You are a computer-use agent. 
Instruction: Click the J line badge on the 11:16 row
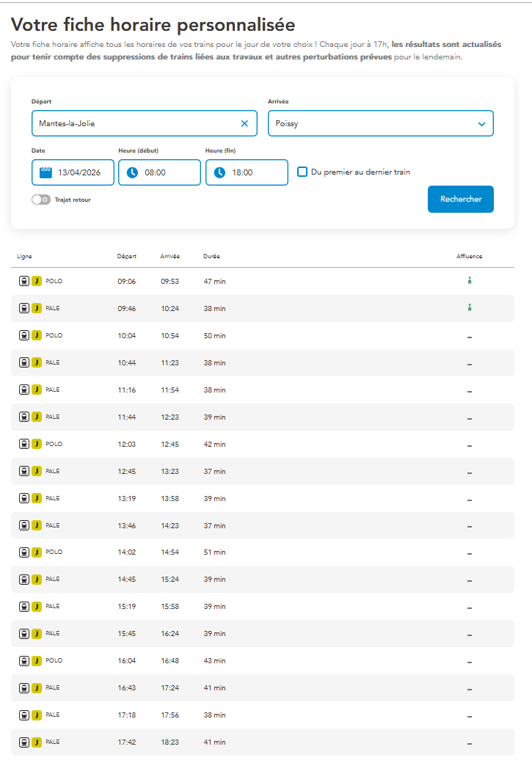(x=37, y=390)
